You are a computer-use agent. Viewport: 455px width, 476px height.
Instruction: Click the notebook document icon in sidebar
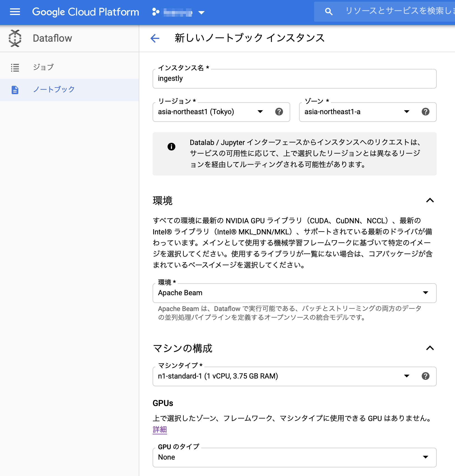[x=15, y=90]
